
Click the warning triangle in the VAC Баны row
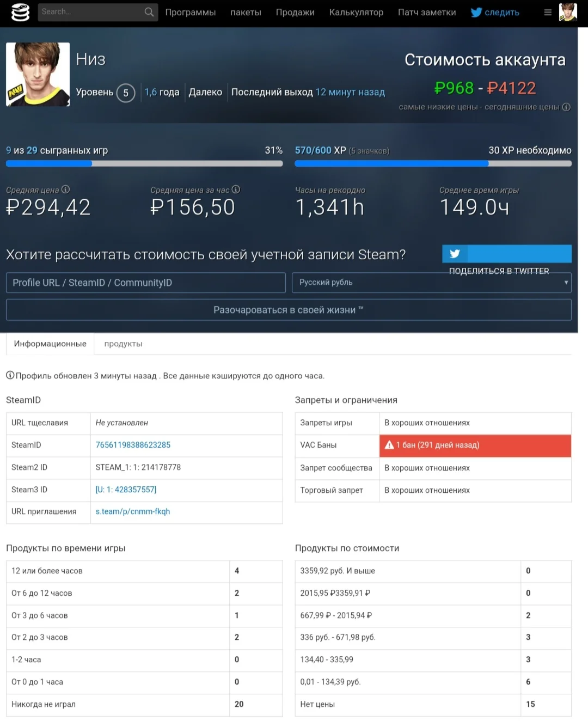[x=390, y=445]
